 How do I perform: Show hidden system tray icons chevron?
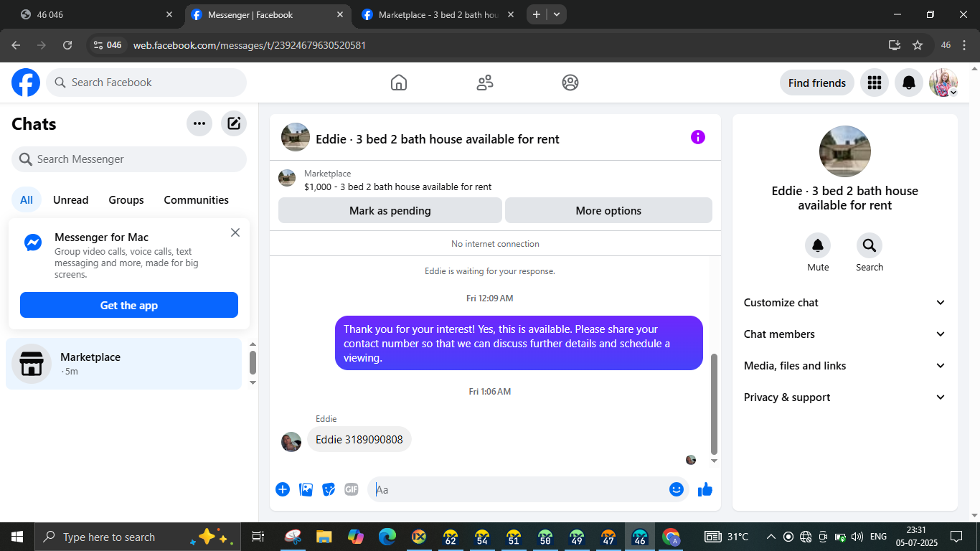click(x=771, y=537)
